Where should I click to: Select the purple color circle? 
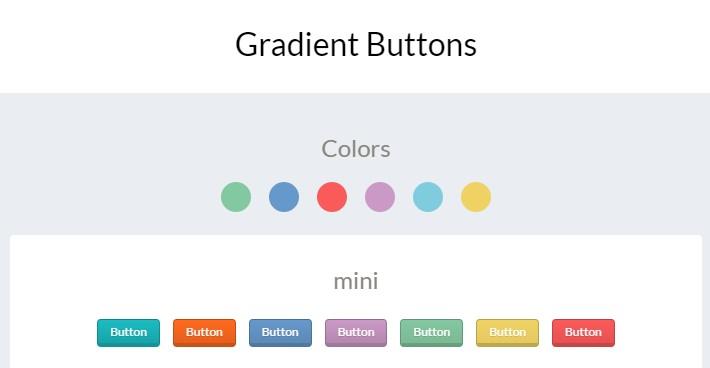click(380, 197)
